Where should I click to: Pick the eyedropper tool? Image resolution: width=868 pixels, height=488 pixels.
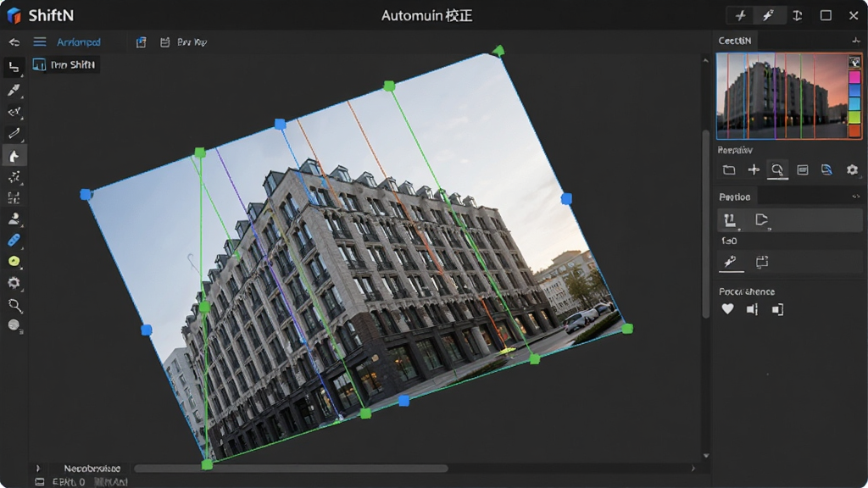pyautogui.click(x=14, y=90)
